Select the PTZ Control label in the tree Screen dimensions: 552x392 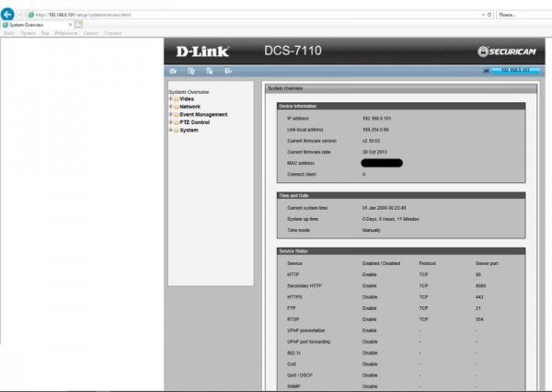click(195, 122)
